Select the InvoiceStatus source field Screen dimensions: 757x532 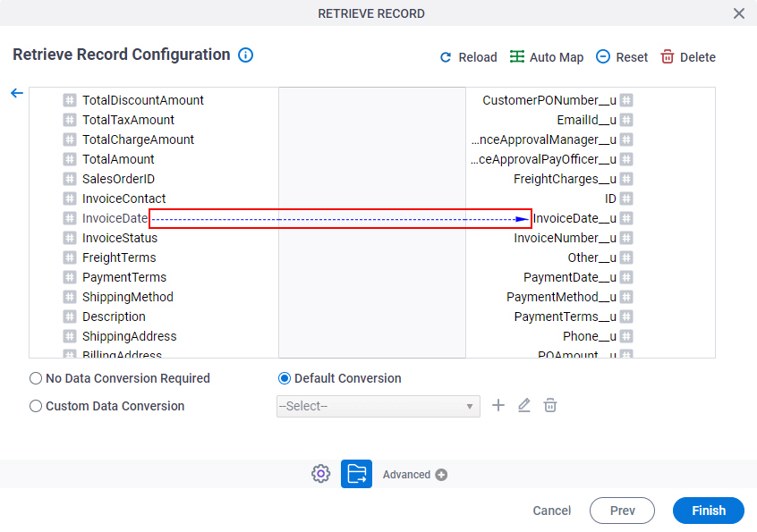120,238
